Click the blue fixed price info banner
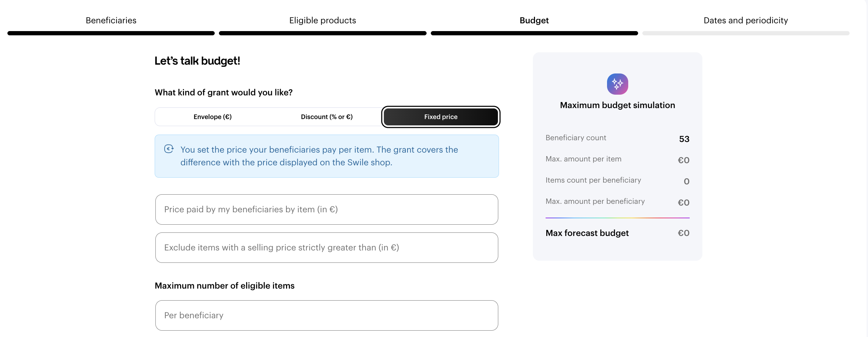 point(327,156)
